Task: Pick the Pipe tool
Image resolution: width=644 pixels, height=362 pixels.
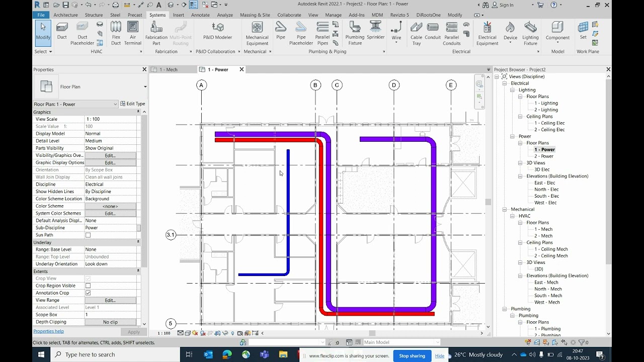Action: click(x=281, y=31)
